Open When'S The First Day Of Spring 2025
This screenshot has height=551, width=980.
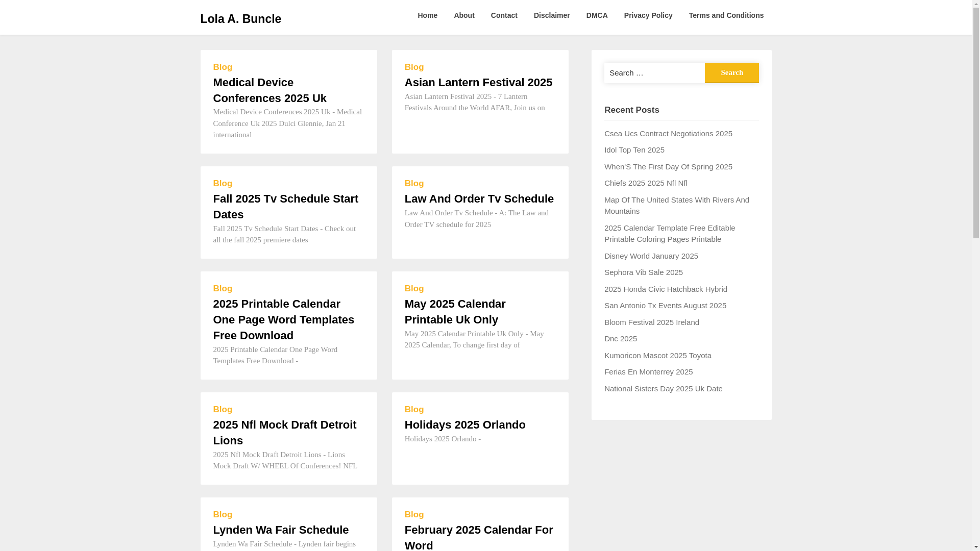pos(668,167)
